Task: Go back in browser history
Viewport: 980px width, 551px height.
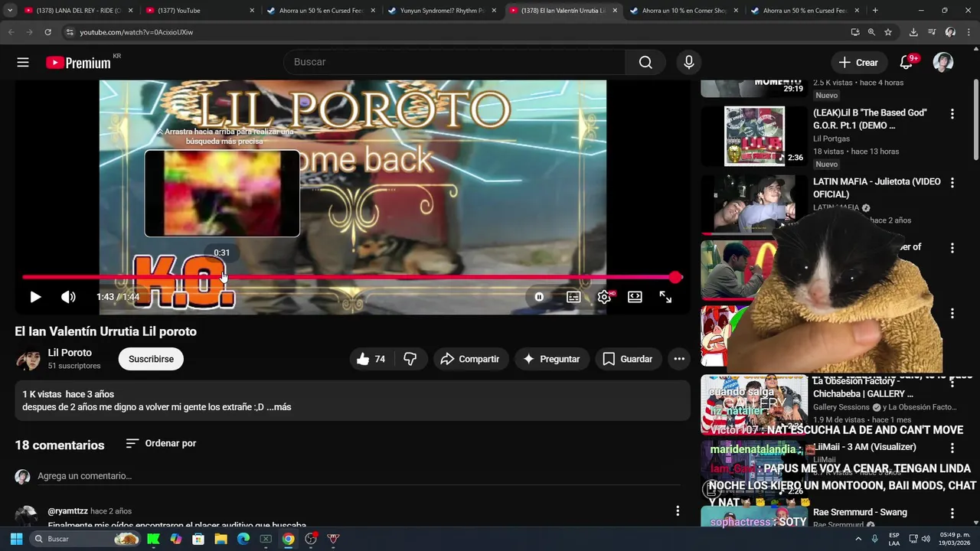Action: 11,32
